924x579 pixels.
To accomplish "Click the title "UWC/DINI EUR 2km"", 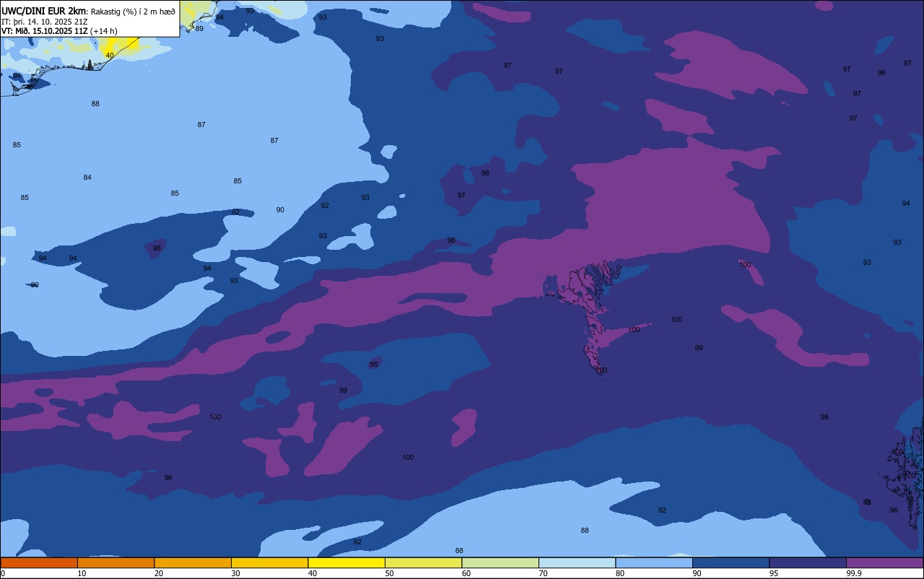I will [x=43, y=11].
